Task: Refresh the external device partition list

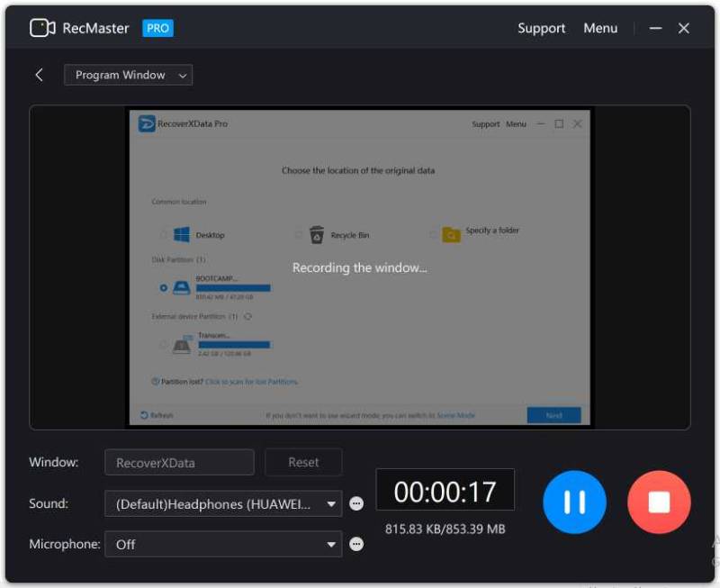Action: click(248, 316)
